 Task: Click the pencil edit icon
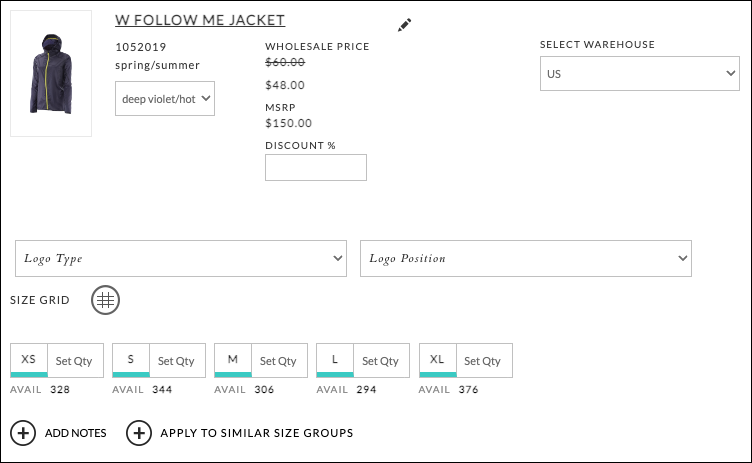pos(404,25)
